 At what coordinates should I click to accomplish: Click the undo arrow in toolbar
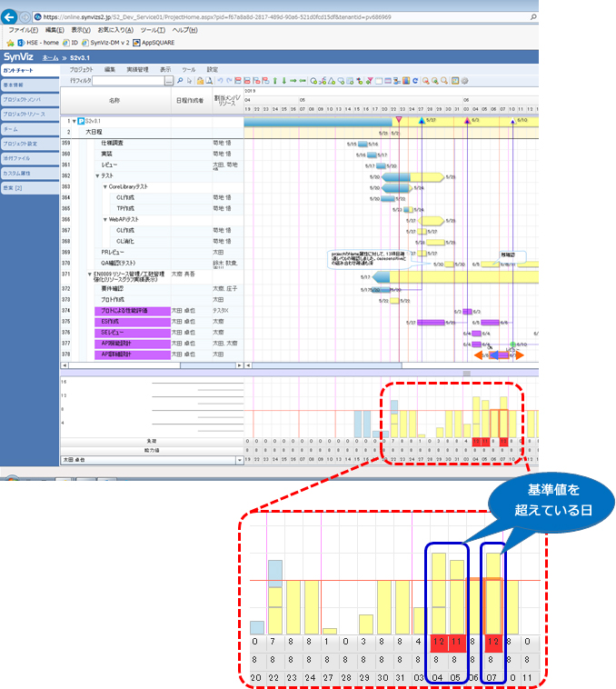coord(219,81)
